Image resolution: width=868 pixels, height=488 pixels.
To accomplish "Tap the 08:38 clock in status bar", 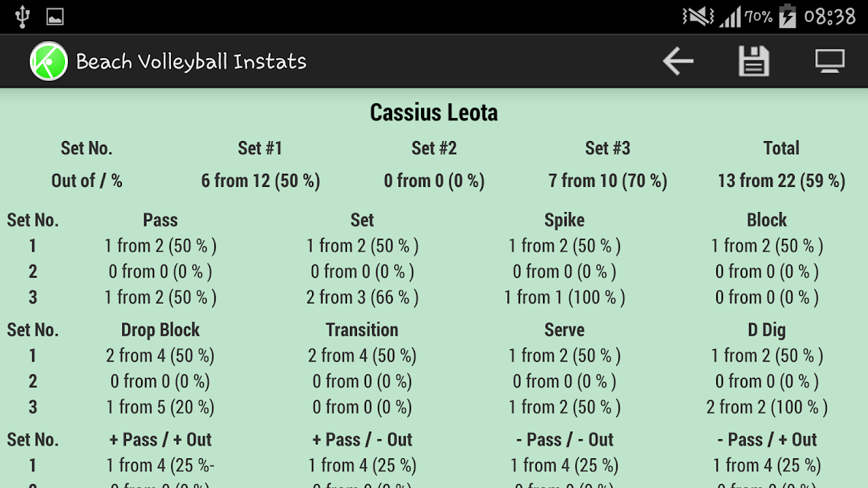I will click(830, 17).
